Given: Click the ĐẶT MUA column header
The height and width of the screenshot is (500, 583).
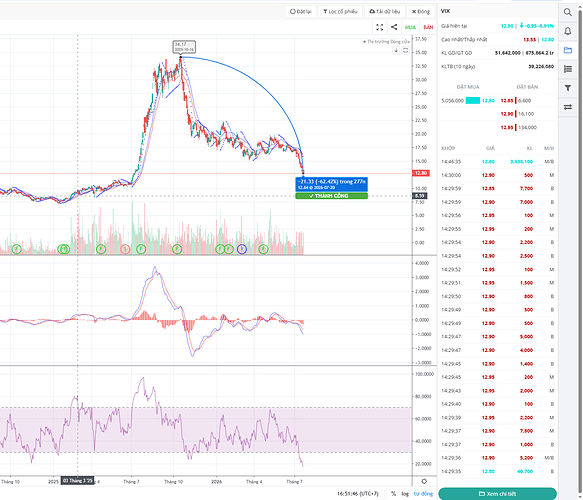Looking at the screenshot, I should click(x=468, y=87).
